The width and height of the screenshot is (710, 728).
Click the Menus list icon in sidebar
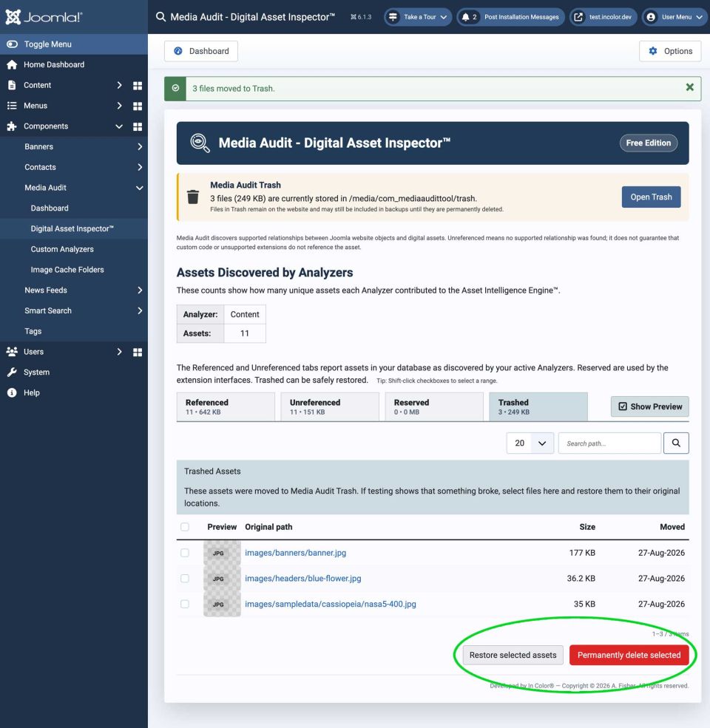pyautogui.click(x=12, y=106)
